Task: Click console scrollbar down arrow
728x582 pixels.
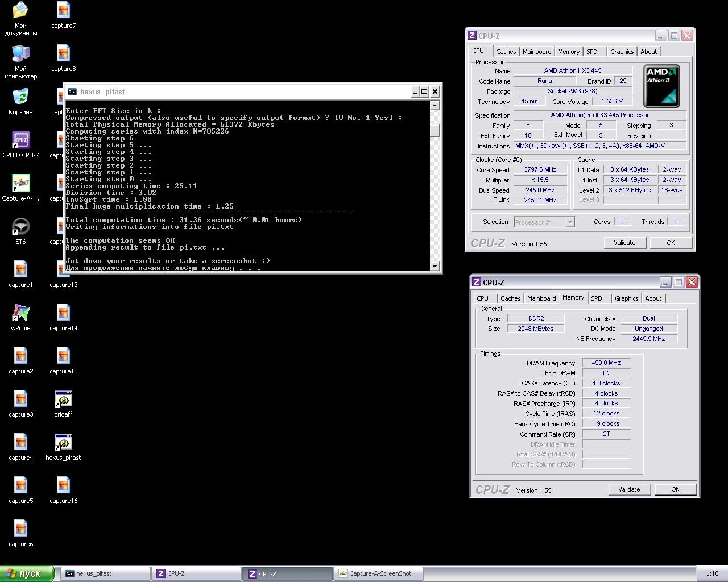Action: point(435,266)
